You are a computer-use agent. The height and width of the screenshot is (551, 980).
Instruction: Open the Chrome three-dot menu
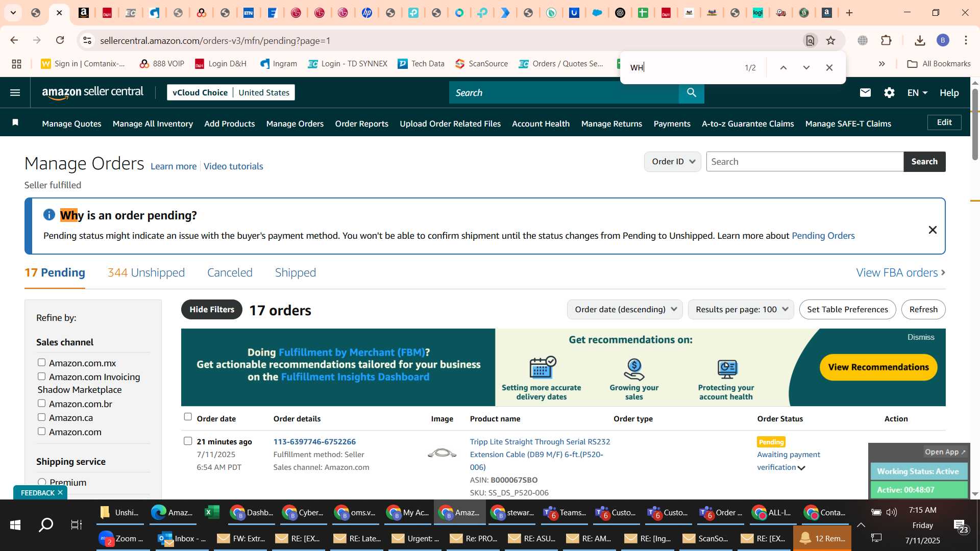click(966, 40)
